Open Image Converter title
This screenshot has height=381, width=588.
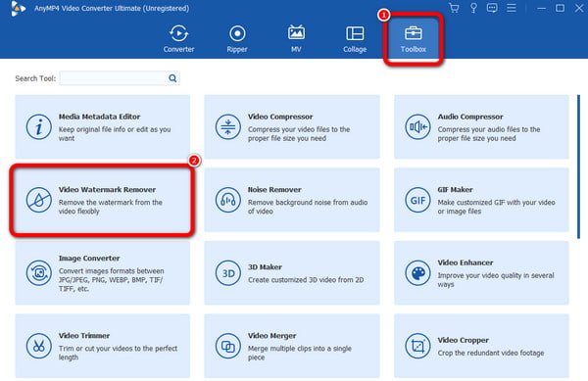pos(89,259)
